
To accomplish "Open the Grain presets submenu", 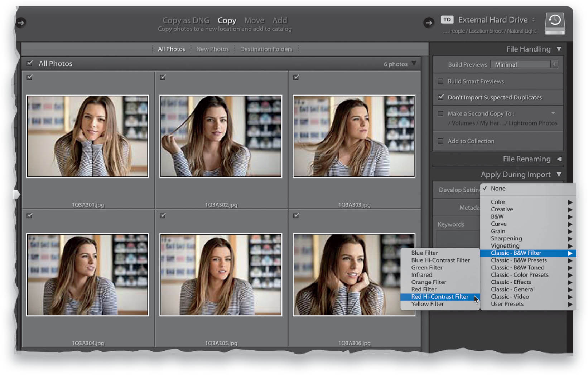I will 528,231.
